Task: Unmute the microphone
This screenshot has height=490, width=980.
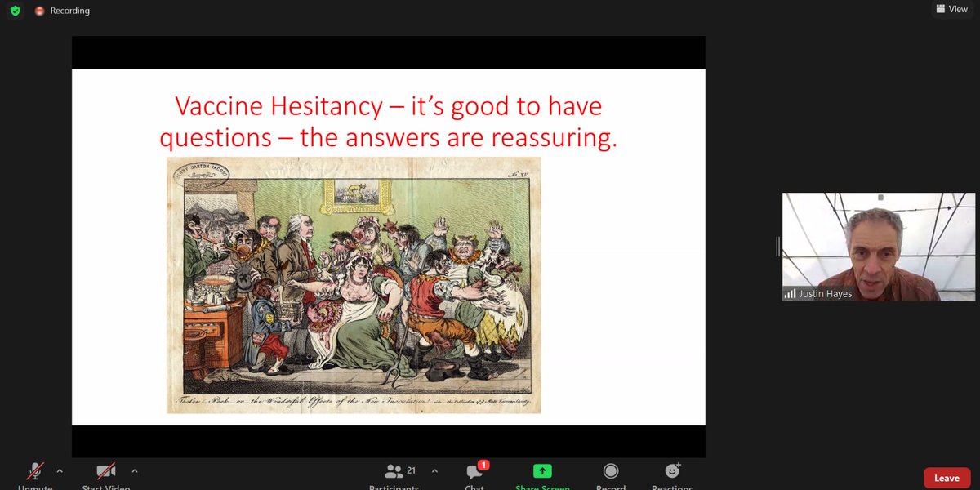Action: pyautogui.click(x=35, y=476)
